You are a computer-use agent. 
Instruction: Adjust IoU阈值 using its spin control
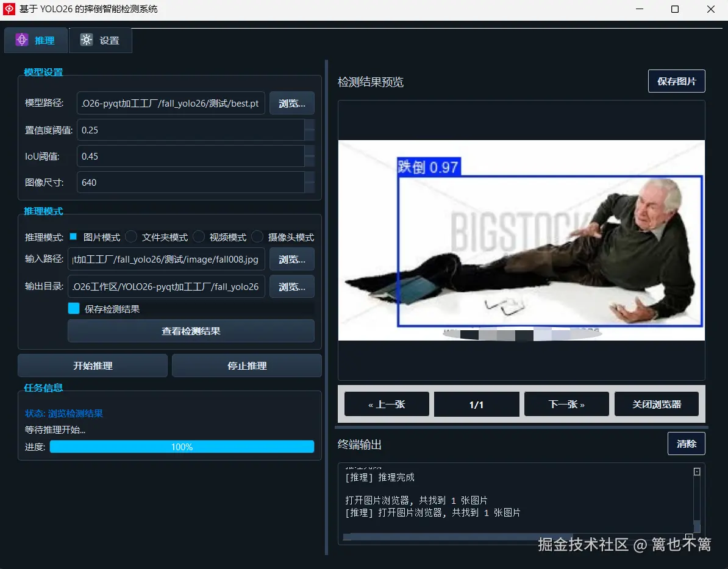pos(310,152)
